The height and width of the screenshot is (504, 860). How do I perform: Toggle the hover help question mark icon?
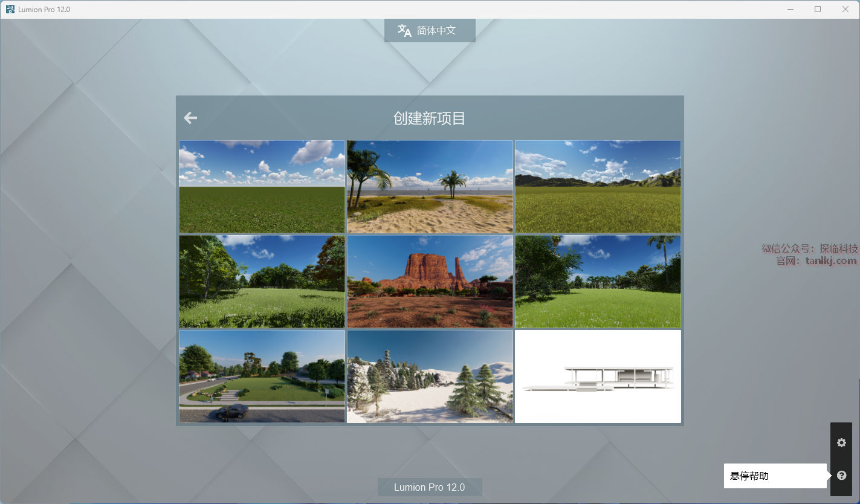tap(841, 476)
